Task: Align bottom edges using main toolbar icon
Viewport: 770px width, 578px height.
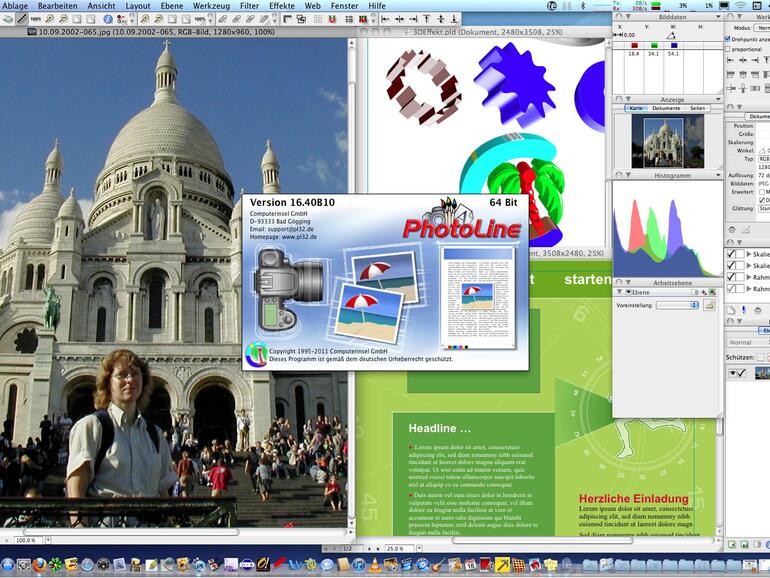Action: (454, 19)
